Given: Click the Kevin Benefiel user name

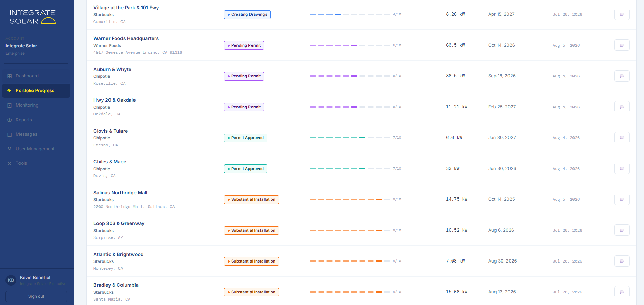Looking at the screenshot, I should coord(35,277).
